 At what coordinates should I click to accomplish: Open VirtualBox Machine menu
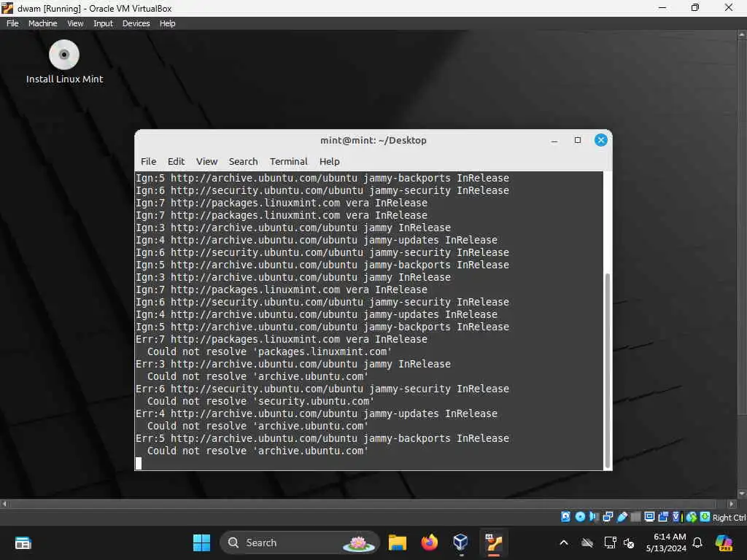click(x=42, y=23)
